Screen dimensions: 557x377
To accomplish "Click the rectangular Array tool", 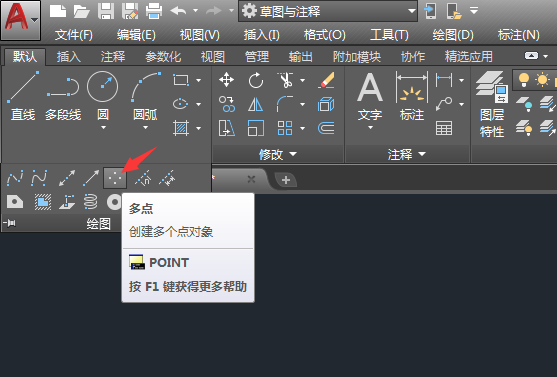I will (x=285, y=128).
